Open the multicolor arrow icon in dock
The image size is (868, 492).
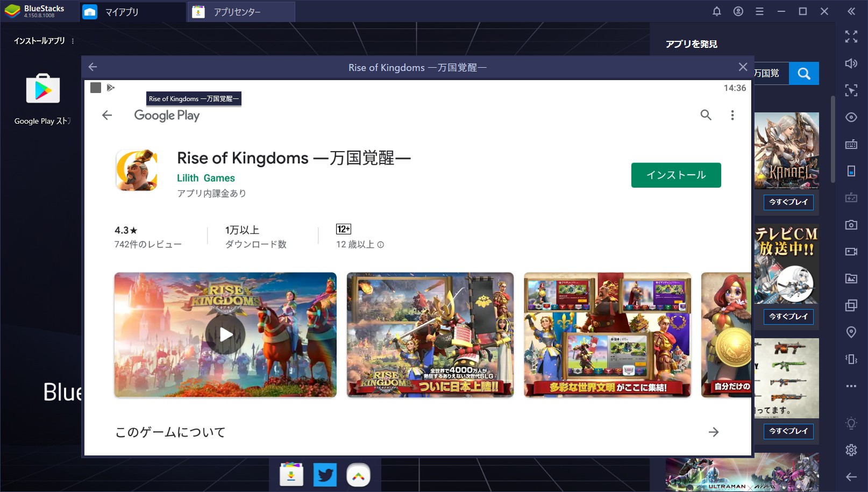pos(358,475)
